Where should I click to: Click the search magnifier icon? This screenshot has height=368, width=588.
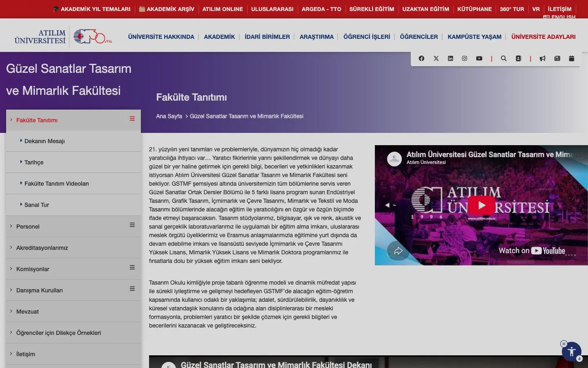[503, 58]
